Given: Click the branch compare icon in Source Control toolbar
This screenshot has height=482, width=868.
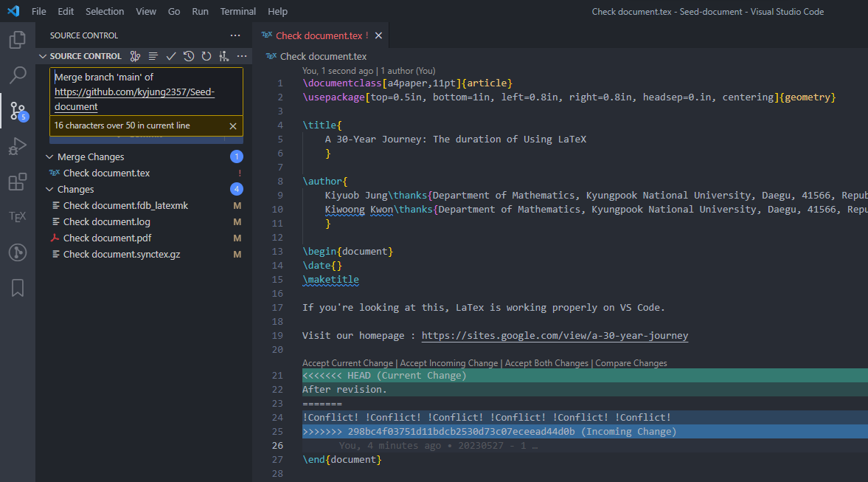Looking at the screenshot, I should coord(135,56).
